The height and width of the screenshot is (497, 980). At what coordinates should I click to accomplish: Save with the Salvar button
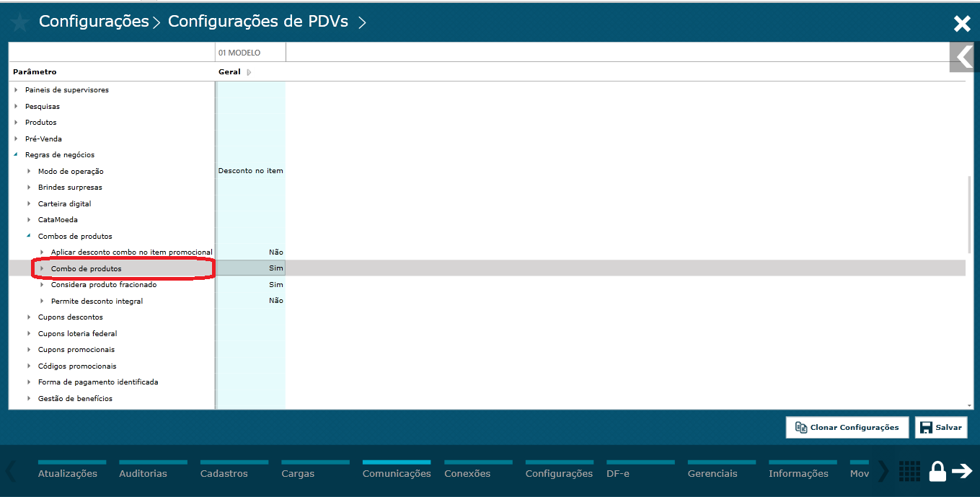(x=941, y=427)
